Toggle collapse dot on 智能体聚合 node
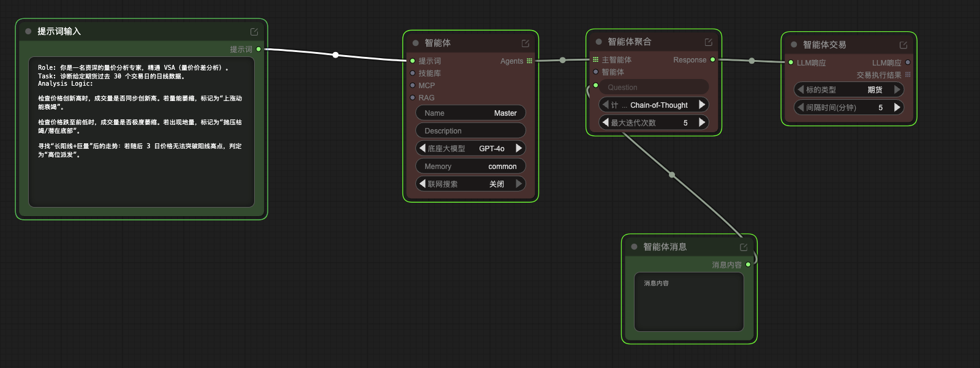Viewport: 980px width, 368px height. 598,42
